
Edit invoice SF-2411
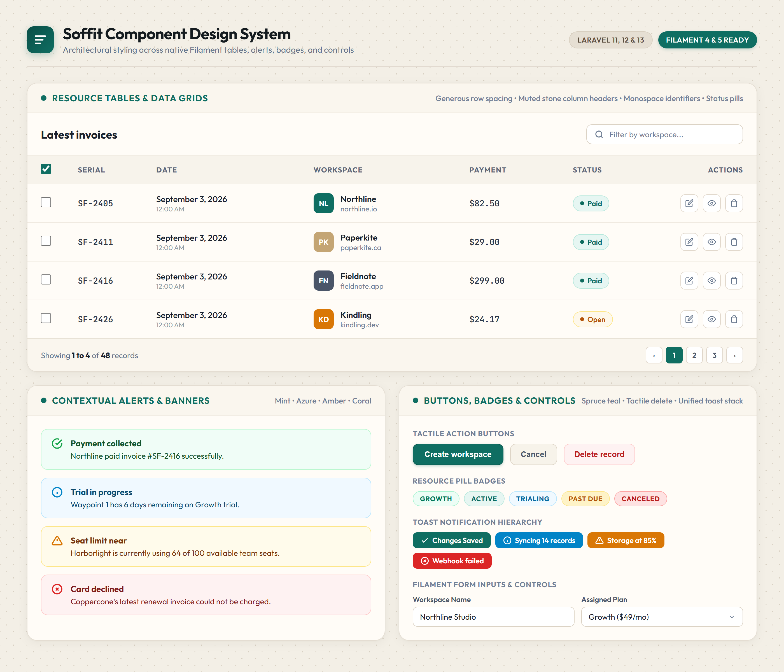click(689, 242)
